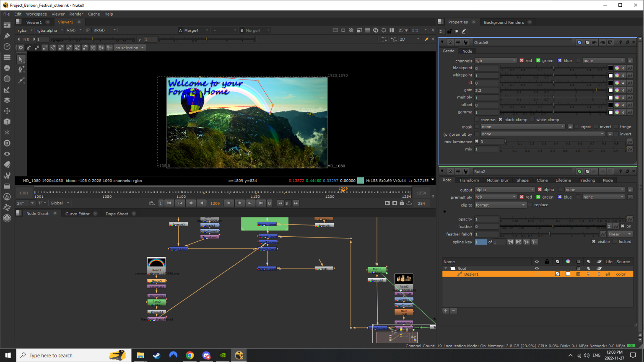This screenshot has height=362, width=644.
Task: Open the 3D nodes menu in left toolbar
Action: click(6, 122)
